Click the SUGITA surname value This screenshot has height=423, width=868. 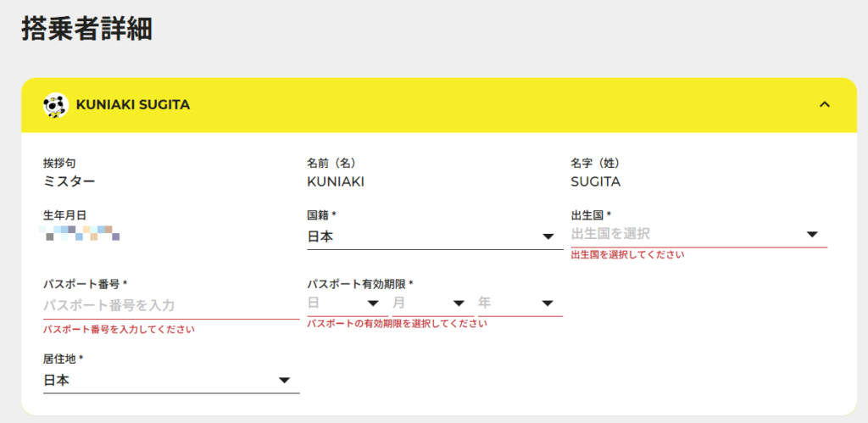pyautogui.click(x=596, y=181)
